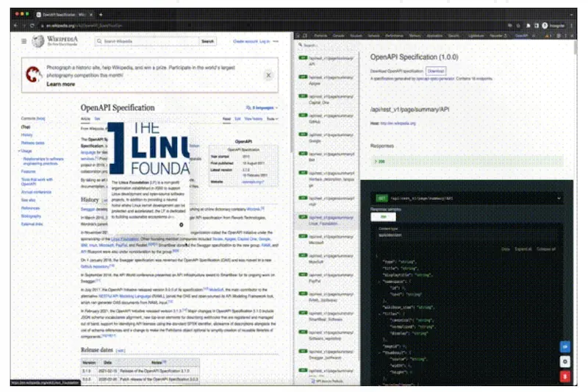Click Learn more in the banner
Image resolution: width=588 pixels, height=392 pixels.
[x=61, y=84]
